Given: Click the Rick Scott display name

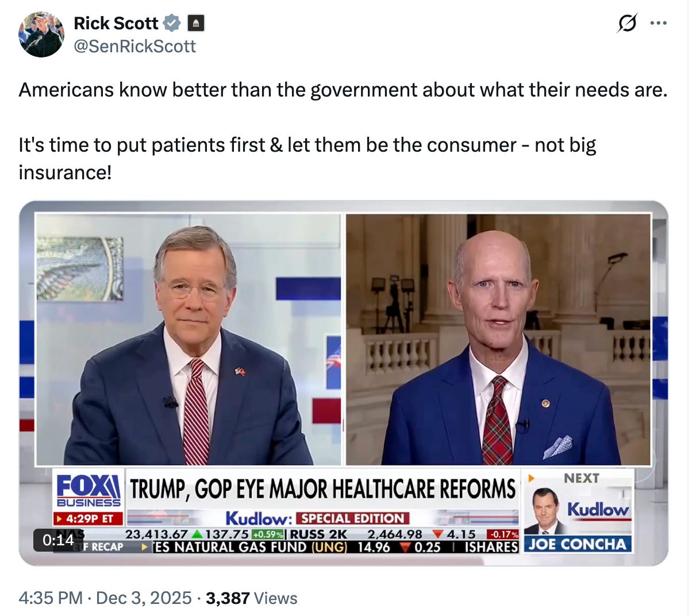Looking at the screenshot, I should 116,23.
